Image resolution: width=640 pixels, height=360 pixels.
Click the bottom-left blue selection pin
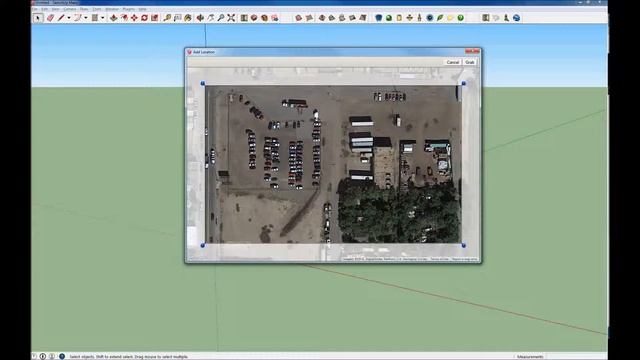point(203,245)
